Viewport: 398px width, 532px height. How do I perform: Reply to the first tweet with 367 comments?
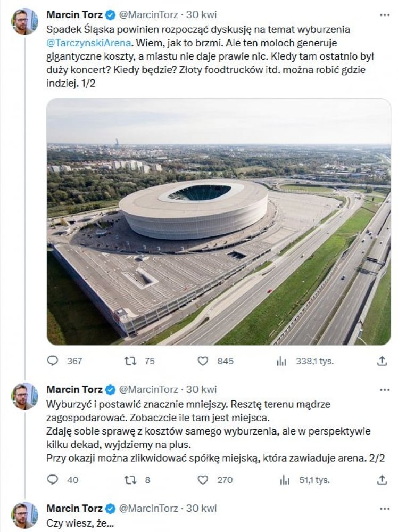[53, 361]
